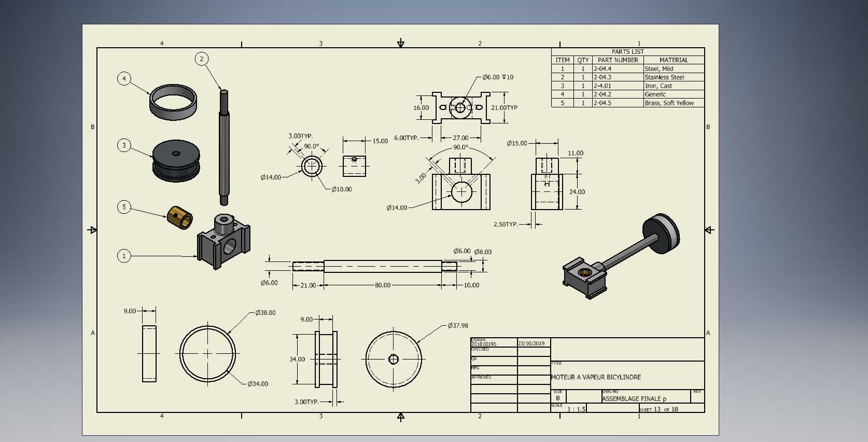Image resolution: width=868 pixels, height=442 pixels.
Task: Select the 2.50TYP. dimension
Action: click(x=506, y=225)
